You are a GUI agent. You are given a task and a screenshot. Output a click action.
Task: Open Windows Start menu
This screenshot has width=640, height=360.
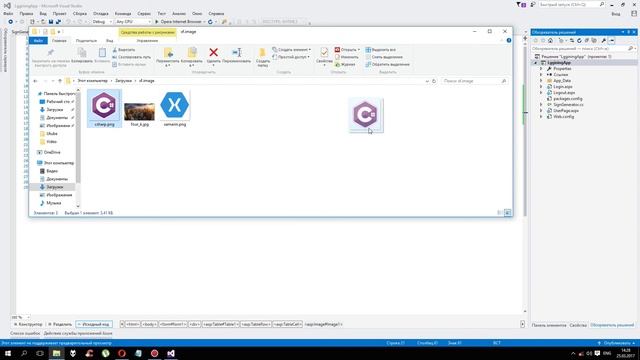click(8, 353)
